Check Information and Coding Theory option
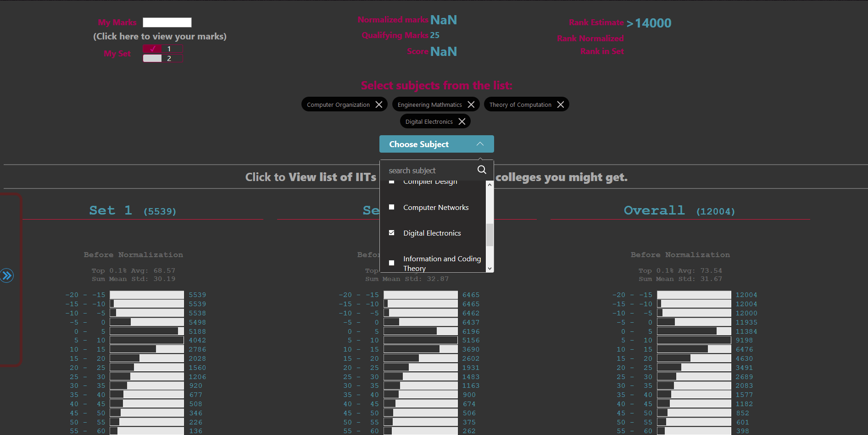The image size is (868, 435). (391, 263)
